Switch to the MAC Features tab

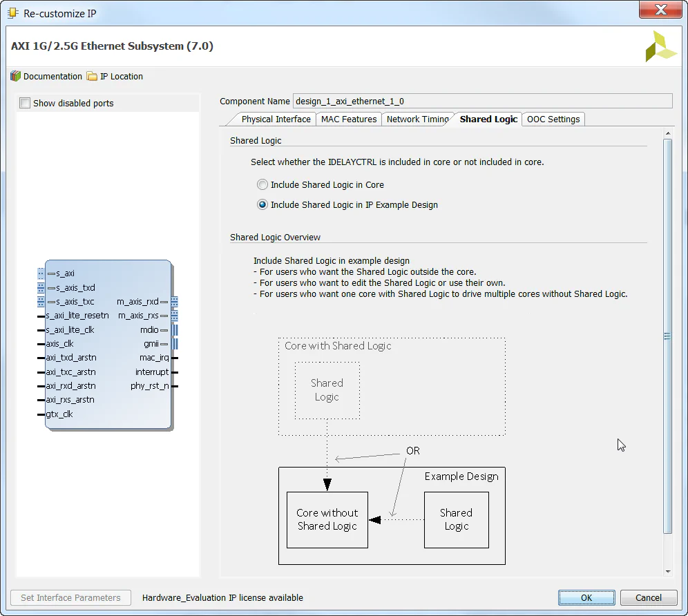348,119
